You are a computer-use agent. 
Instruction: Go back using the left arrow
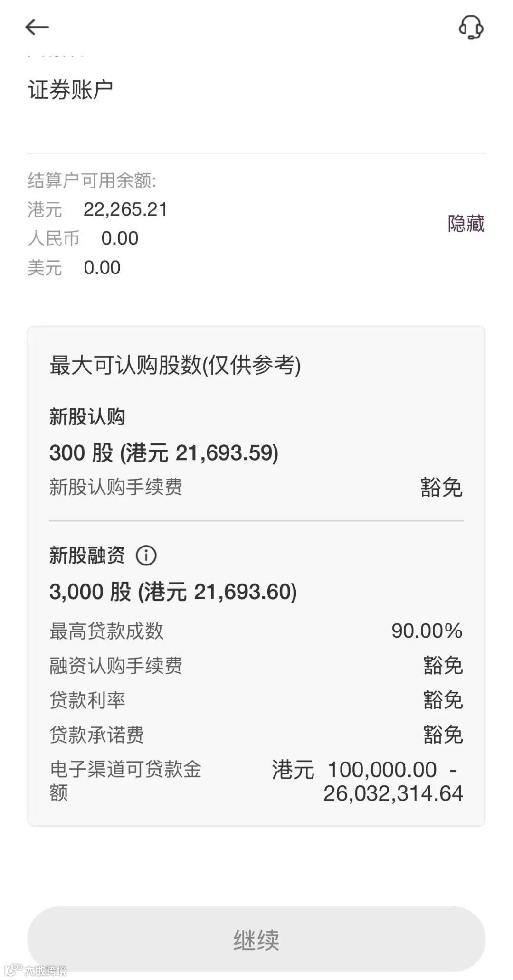pos(37,27)
